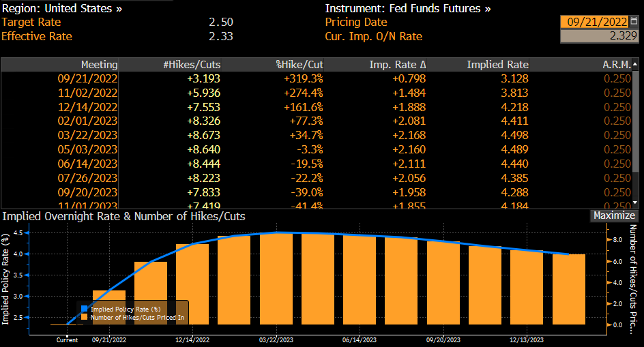Open the Region: United States selector
Image resolution: width=644 pixels, height=347 pixels.
click(x=62, y=8)
